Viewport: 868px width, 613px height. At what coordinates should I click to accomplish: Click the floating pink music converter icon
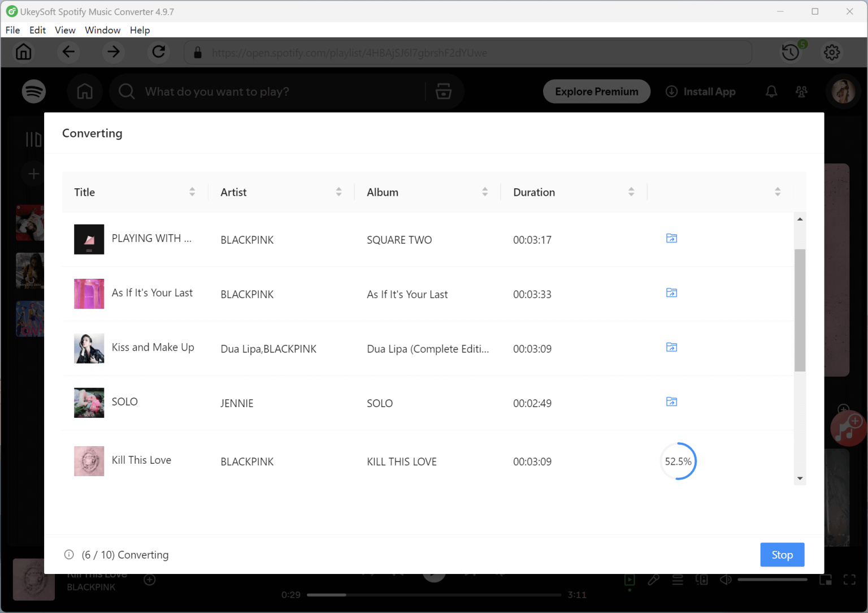click(x=848, y=428)
